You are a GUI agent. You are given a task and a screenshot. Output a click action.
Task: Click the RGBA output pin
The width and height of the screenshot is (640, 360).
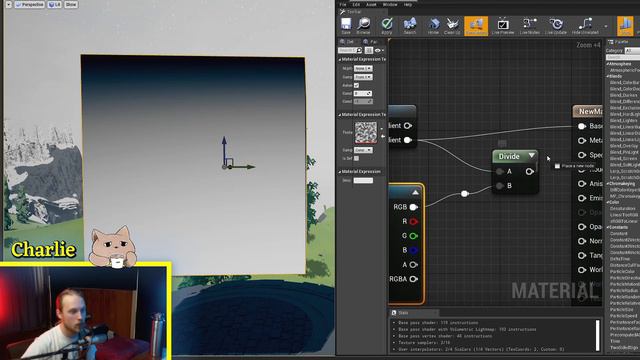413,279
